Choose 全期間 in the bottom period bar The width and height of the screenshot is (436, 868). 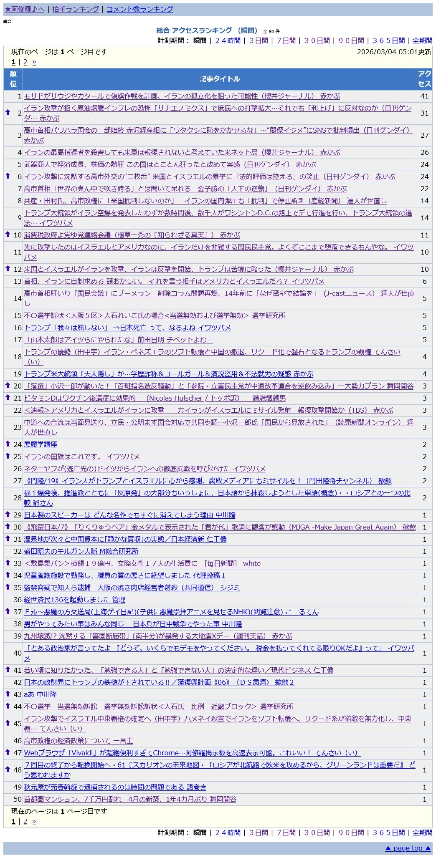pyautogui.click(x=422, y=833)
